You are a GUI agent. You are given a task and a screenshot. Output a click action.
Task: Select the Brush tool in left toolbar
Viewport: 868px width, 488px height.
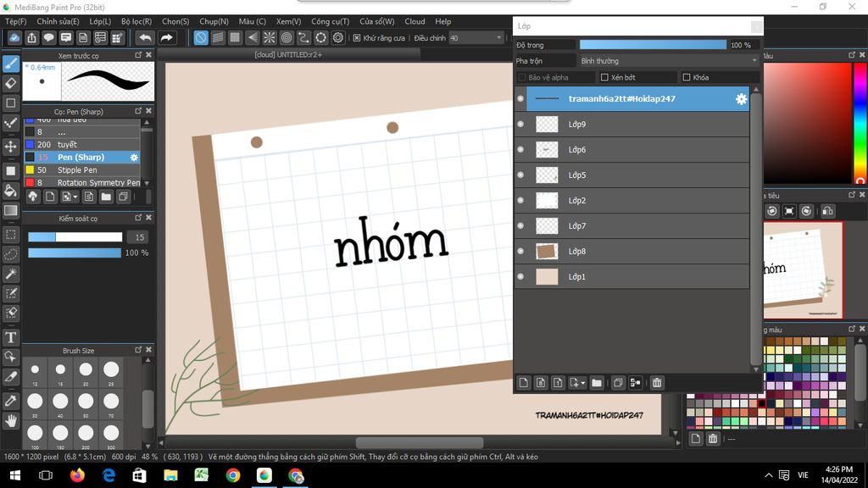(11, 64)
